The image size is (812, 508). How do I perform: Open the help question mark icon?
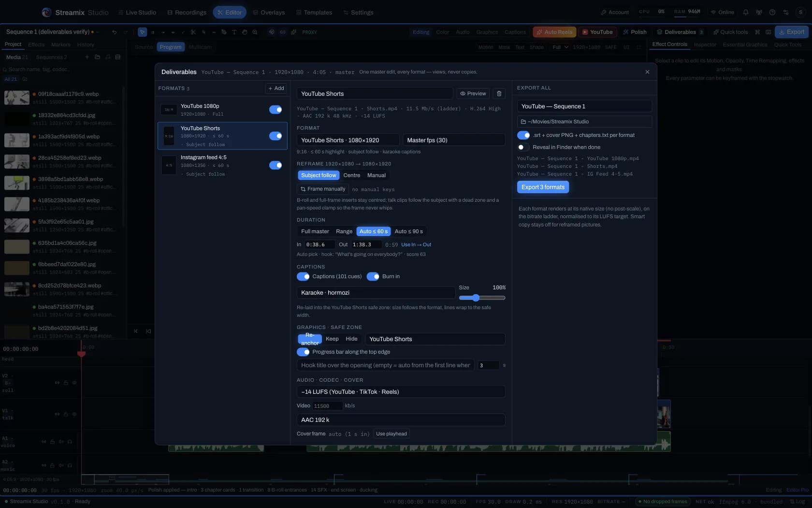[772, 12]
